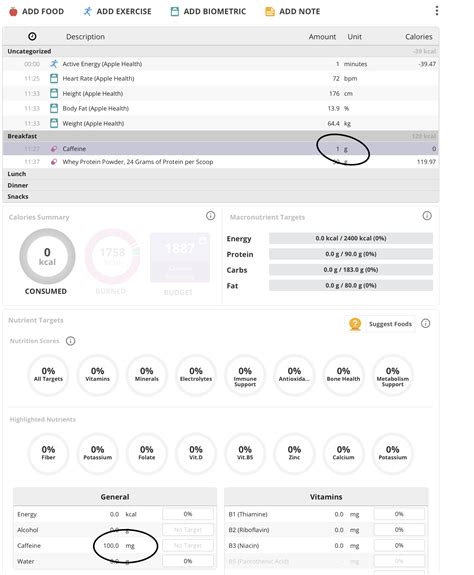Image resolution: width=474 pixels, height=575 pixels.
Task: Expand the Snacks diary group
Action: point(221,197)
